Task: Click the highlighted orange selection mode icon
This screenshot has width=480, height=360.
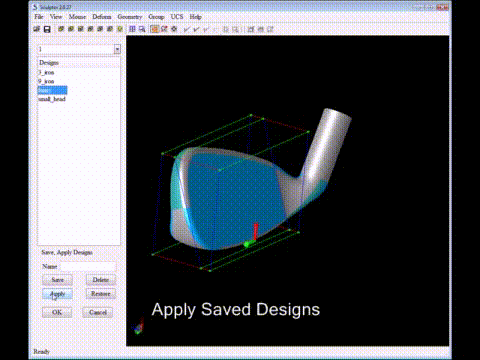Action: [154, 29]
